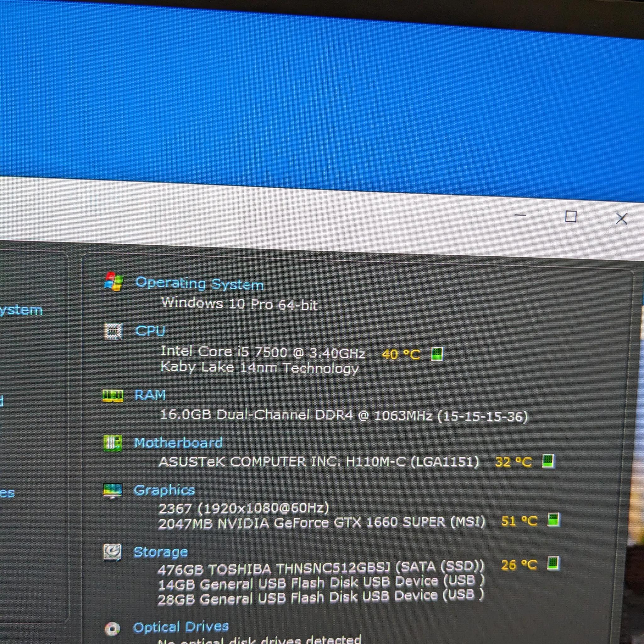Minimize the Speccy window
The width and height of the screenshot is (644, 644).
click(520, 215)
